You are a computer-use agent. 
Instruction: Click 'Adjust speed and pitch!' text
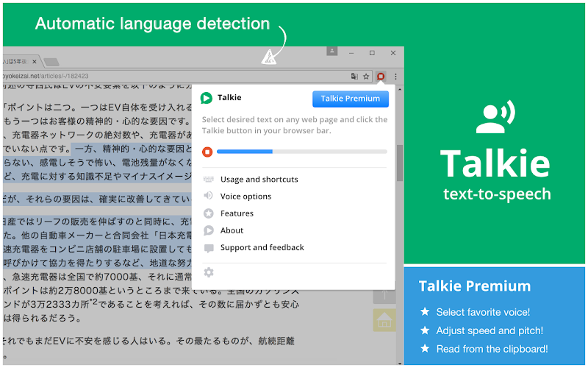pos(490,330)
